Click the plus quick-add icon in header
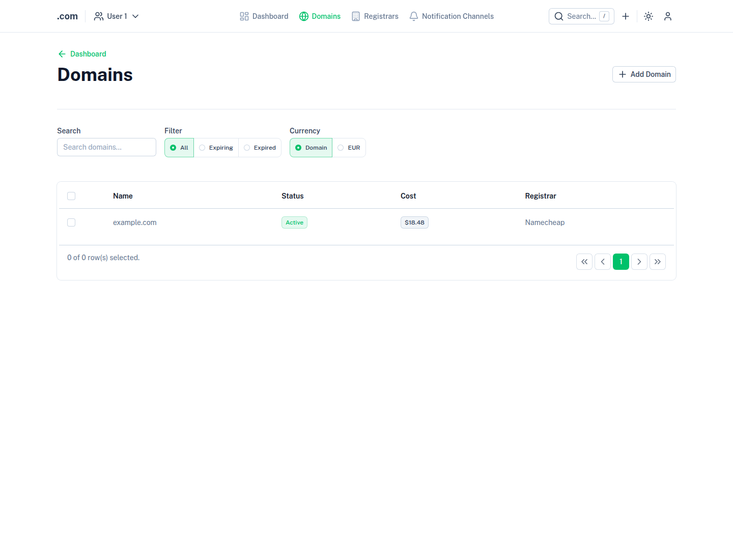The width and height of the screenshot is (733, 560). pos(626,16)
